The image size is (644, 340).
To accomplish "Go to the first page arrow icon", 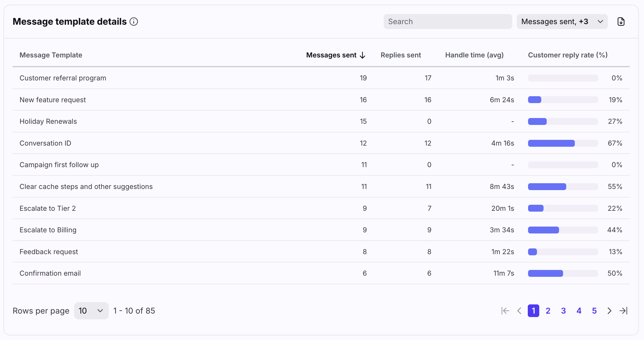I will coord(505,311).
